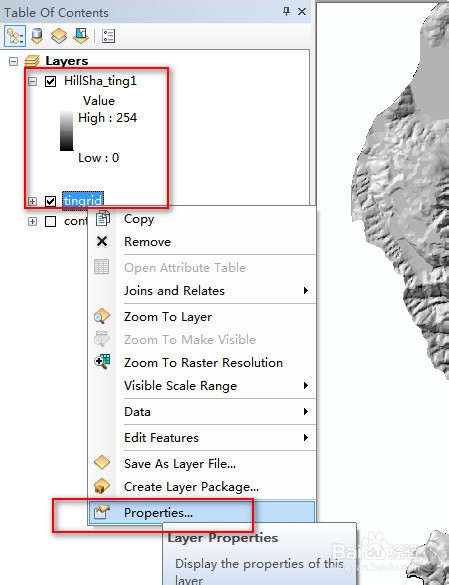Open Properties... from context menu
The height and width of the screenshot is (585, 449).
tap(202, 512)
